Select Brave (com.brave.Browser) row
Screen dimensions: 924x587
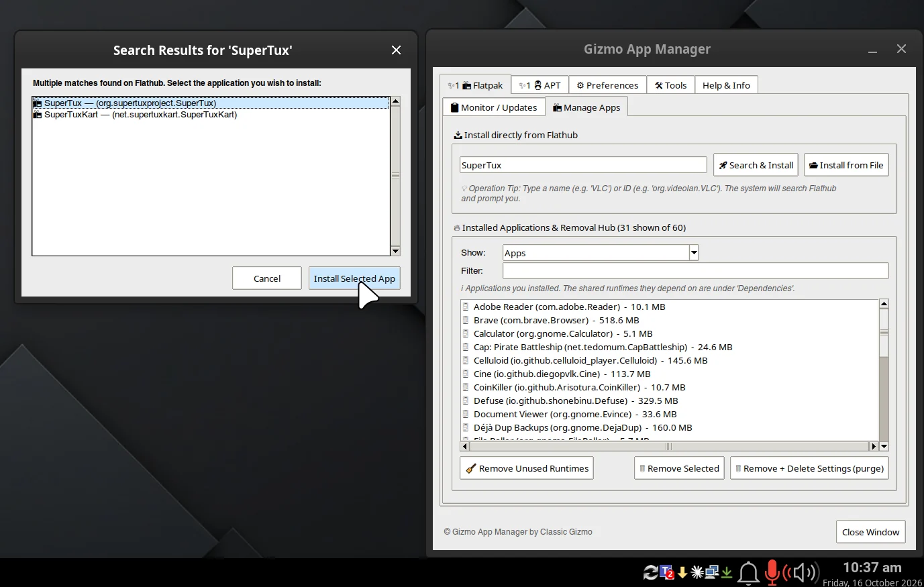pyautogui.click(x=669, y=320)
